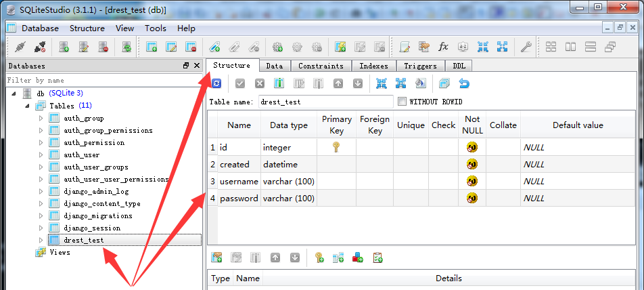Open the Help menu
Viewport: 644px width, 290px height.
186,28
